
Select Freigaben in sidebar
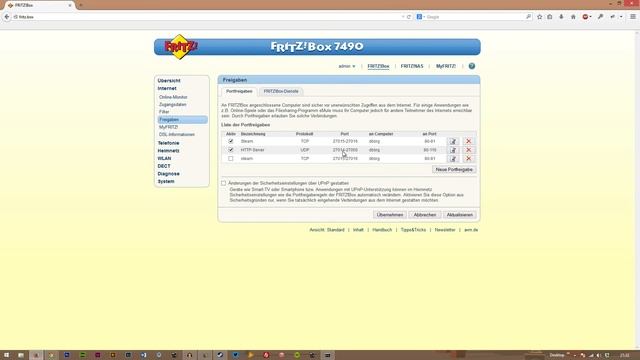pos(182,120)
